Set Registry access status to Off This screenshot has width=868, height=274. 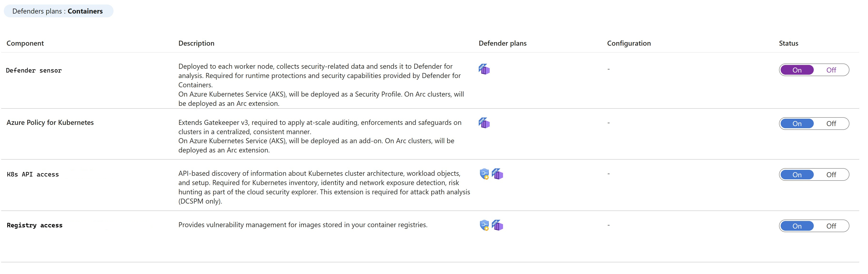pyautogui.click(x=831, y=226)
